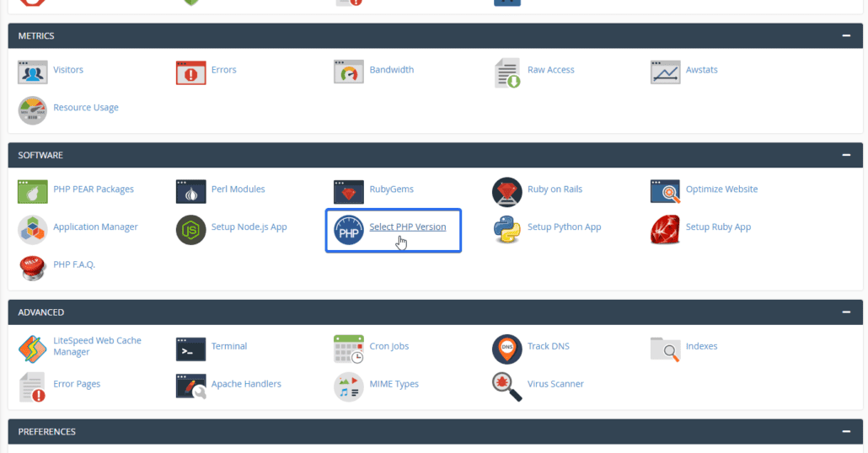
Task: Click the Indexes folder icon
Action: (x=666, y=349)
